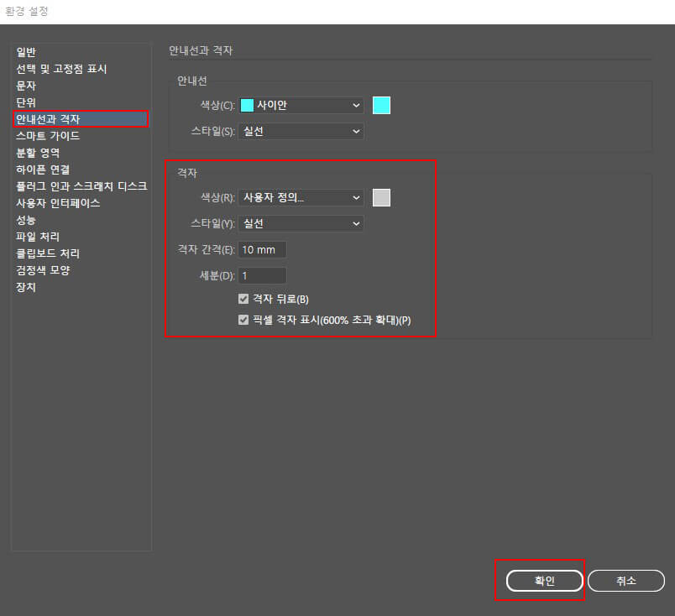675x616 pixels.
Task: Open 파일 처리 preferences
Action: tap(38, 237)
